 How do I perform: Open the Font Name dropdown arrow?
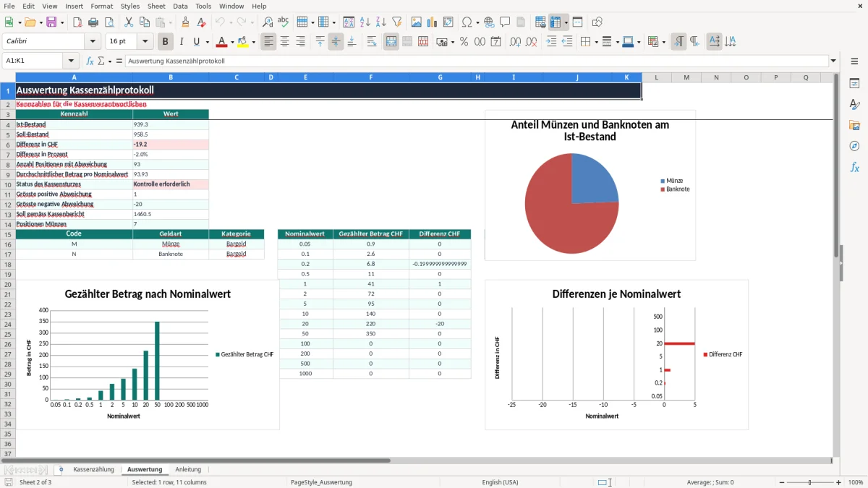pyautogui.click(x=92, y=42)
